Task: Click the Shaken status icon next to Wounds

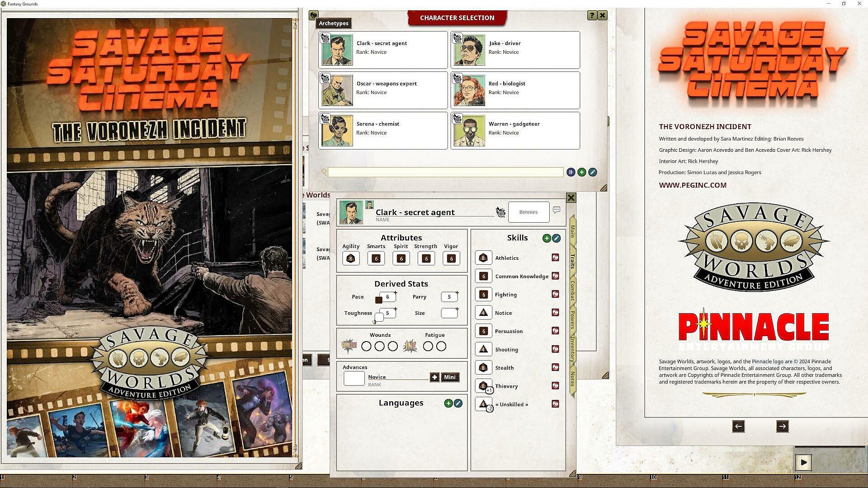Action: click(349, 346)
